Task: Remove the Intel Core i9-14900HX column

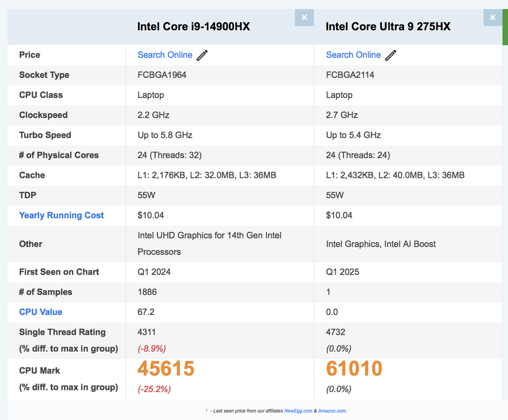Action: coord(304,17)
